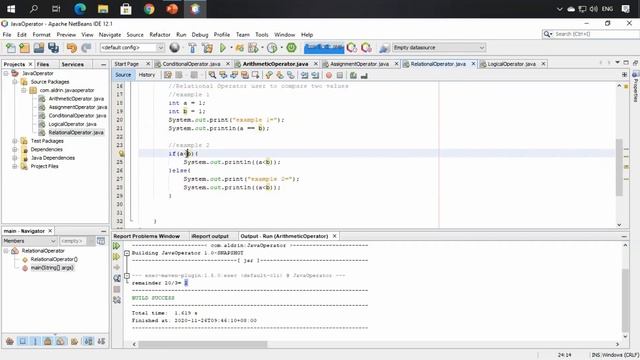Click the Output vertical scrollbar thumb
This screenshot has height=360, width=640.
625,300
